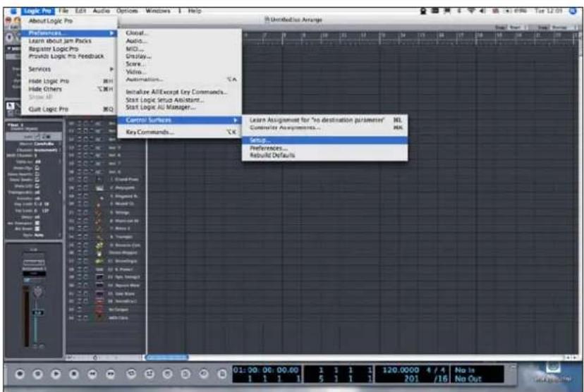Open Spotlight search icon in the menu bar

(x=573, y=11)
